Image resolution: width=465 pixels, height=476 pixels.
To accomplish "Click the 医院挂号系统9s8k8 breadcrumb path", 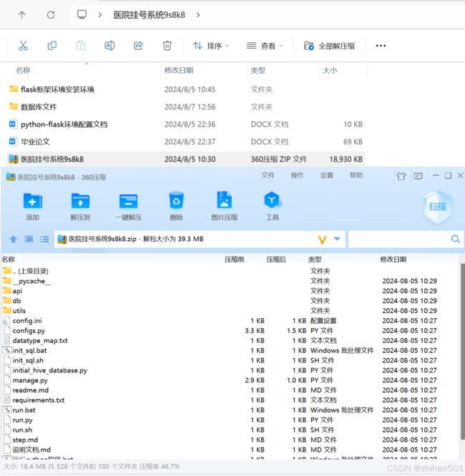I will pos(150,14).
